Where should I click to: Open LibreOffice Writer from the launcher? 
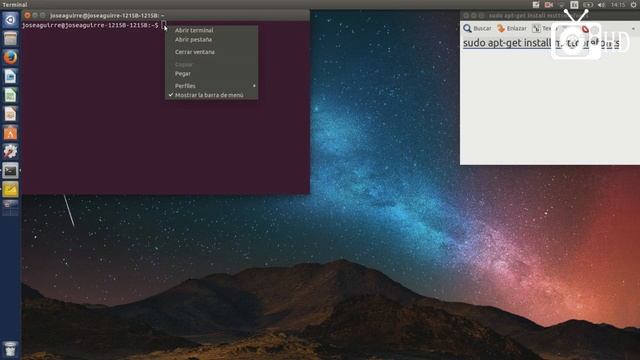coord(10,76)
